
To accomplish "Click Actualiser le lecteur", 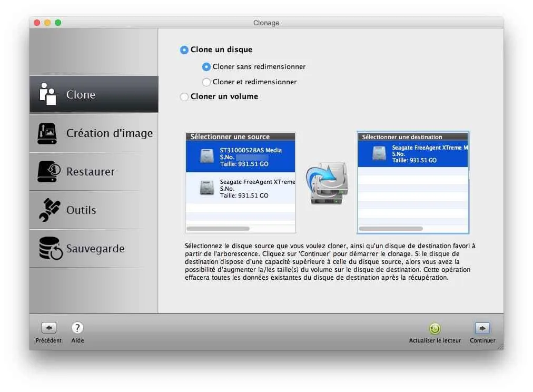I will [x=435, y=329].
